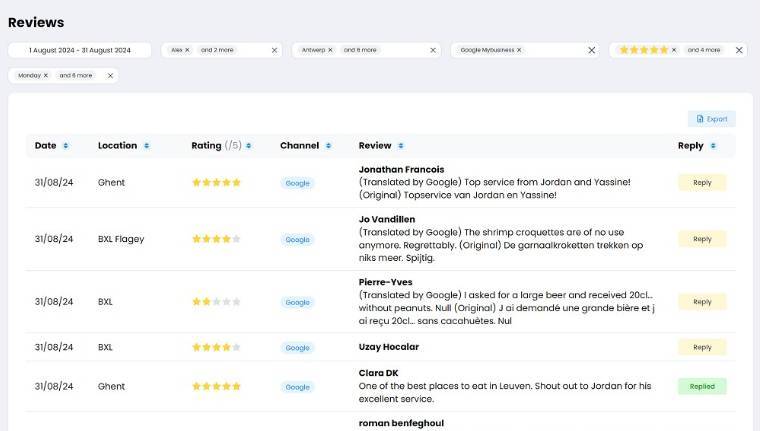763x431 pixels.
Task: Sort reviews by the Date column icon
Action: (x=66, y=146)
